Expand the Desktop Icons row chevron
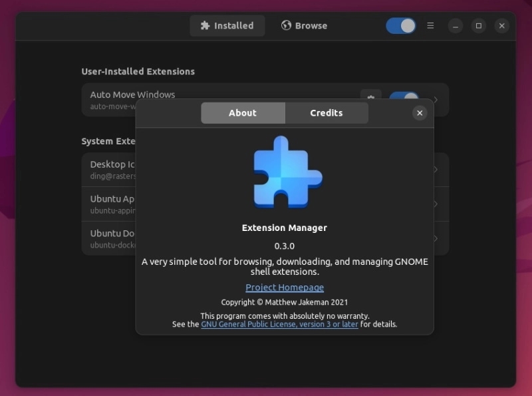This screenshot has width=532, height=396. [436, 169]
